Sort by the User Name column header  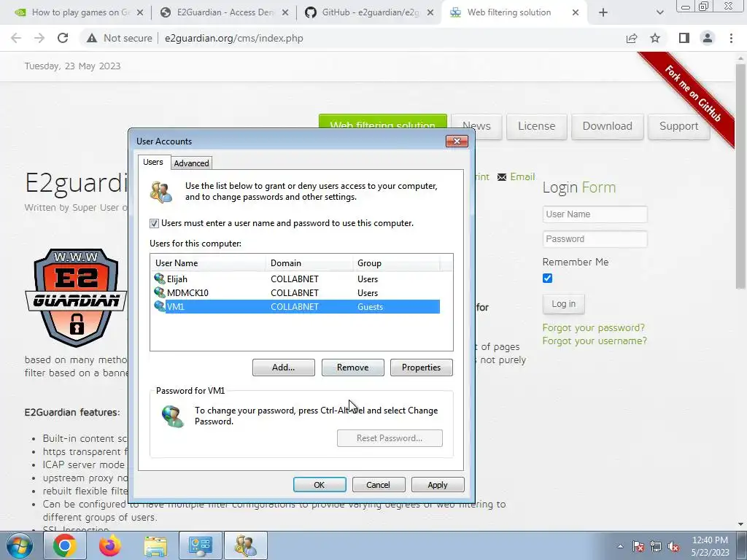pos(208,262)
